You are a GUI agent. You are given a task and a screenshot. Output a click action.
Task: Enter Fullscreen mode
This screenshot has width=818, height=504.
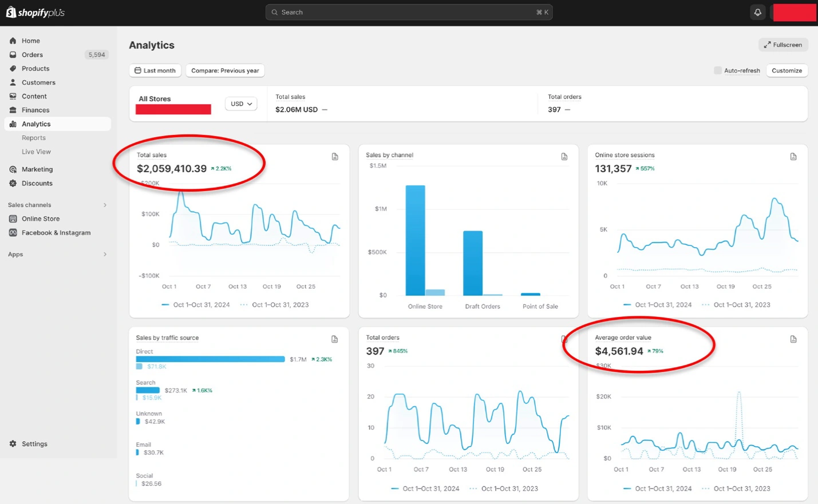pyautogui.click(x=783, y=45)
